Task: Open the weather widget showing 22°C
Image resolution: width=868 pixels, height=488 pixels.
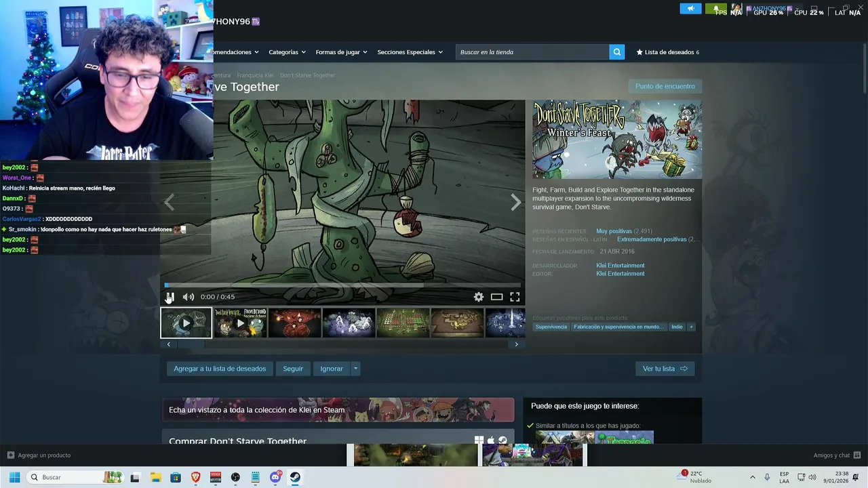Action: pos(695,477)
